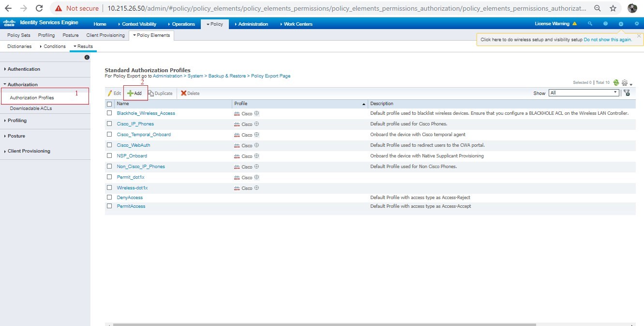Go back in browser history
This screenshot has height=326, width=644.
[x=8, y=8]
